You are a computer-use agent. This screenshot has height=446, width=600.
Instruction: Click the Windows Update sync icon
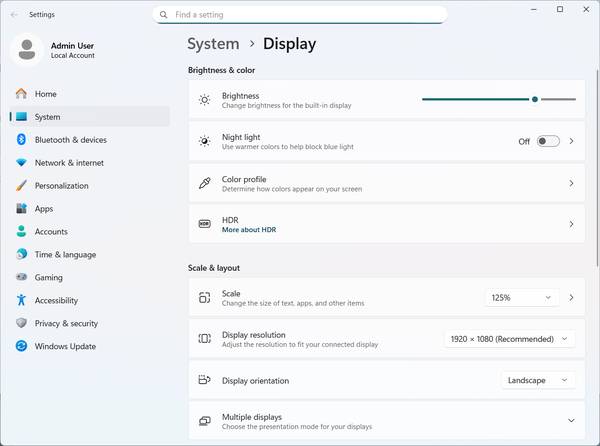point(21,346)
